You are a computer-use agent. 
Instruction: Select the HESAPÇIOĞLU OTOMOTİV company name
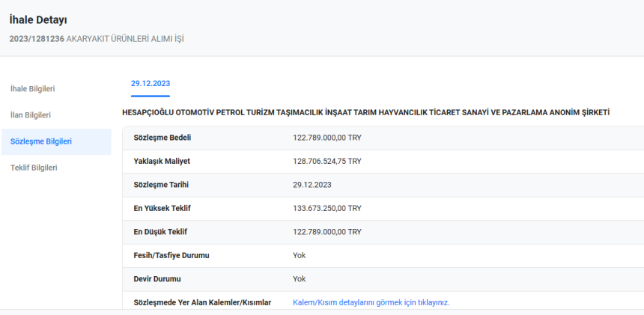[366, 113]
